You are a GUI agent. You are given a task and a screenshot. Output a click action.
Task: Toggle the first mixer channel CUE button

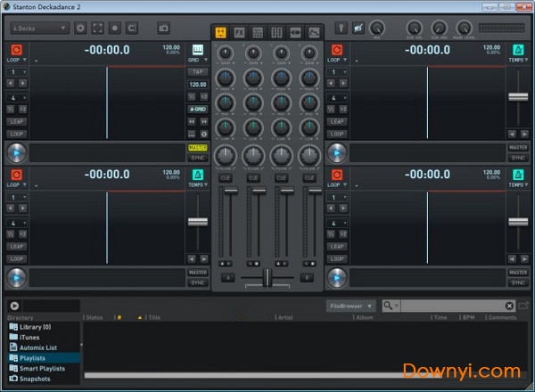tap(226, 178)
